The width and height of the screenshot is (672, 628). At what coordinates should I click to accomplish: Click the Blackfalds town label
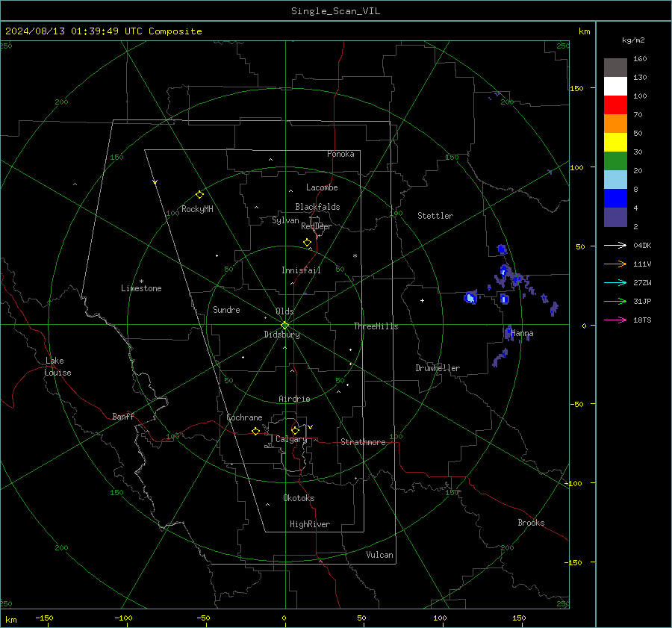coord(317,207)
